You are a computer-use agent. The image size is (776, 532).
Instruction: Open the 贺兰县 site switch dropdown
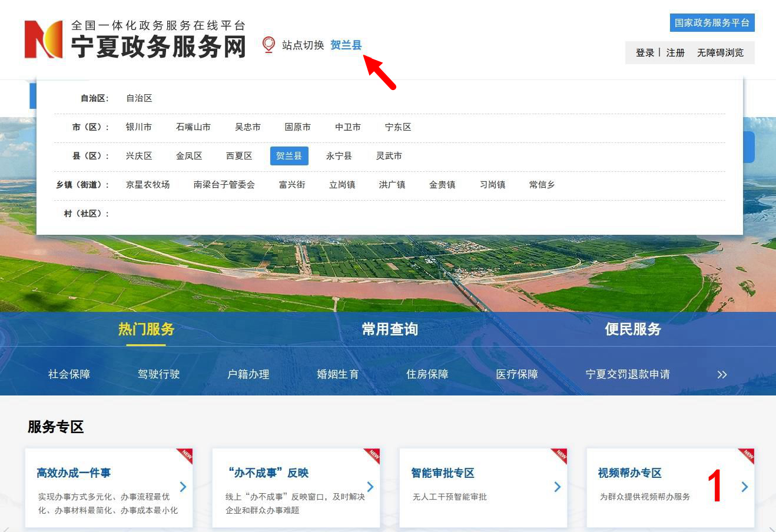[x=346, y=45]
